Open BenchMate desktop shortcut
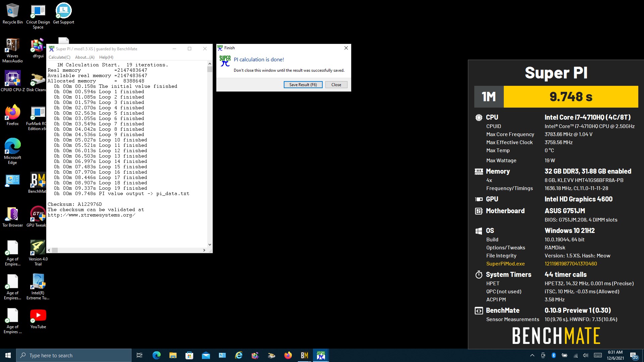This screenshot has width=644, height=362. click(37, 183)
